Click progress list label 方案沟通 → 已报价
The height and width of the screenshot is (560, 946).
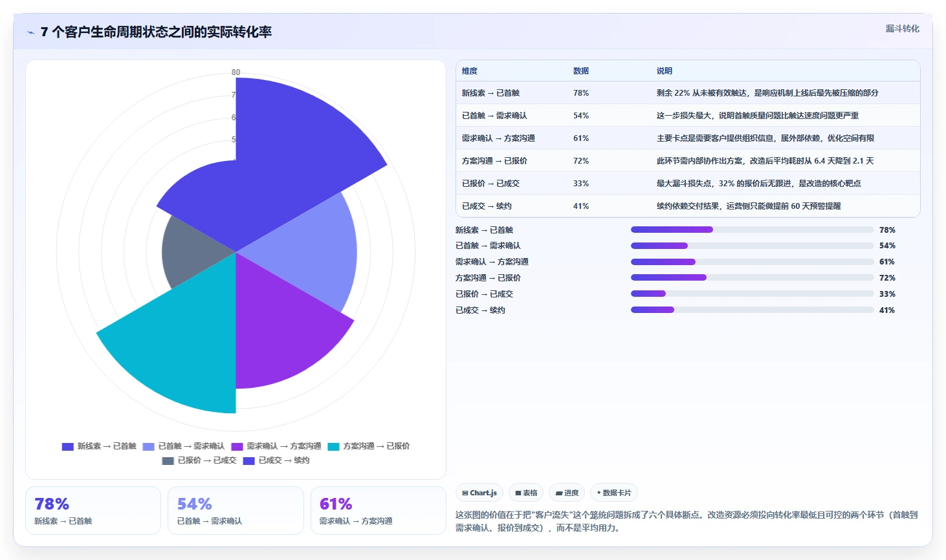pos(488,278)
